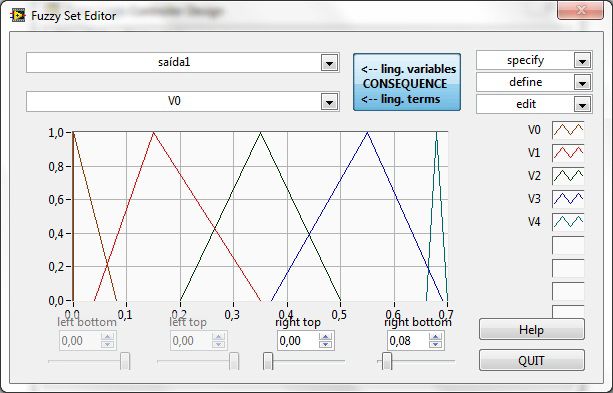Click the empty legend slot below V4
Image resolution: width=613 pixels, height=393 pixels.
(568, 245)
